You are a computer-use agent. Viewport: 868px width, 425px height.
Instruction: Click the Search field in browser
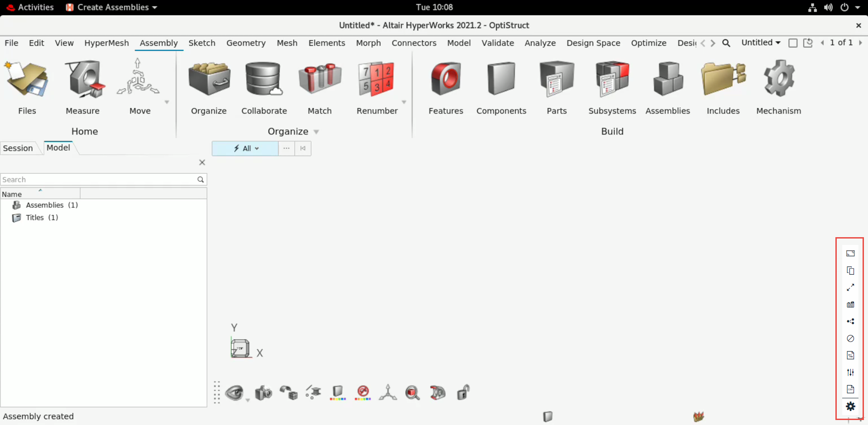tap(103, 180)
